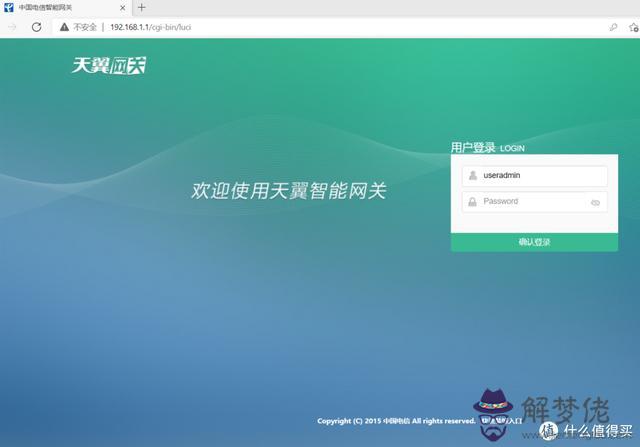Click the icon at the toolbar's far right

632,27
